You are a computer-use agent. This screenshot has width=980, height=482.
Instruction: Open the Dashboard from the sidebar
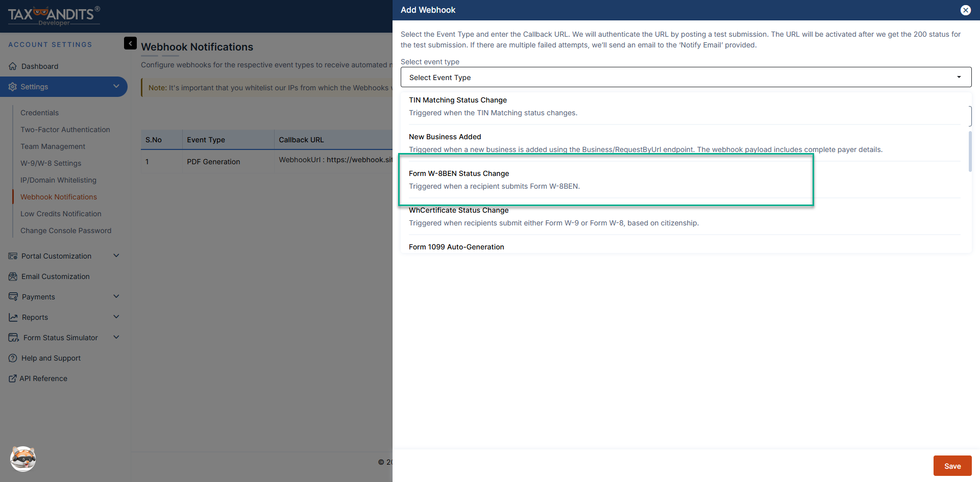(x=39, y=66)
